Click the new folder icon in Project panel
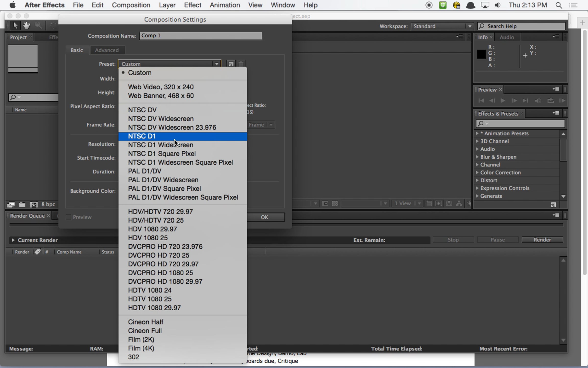 [x=22, y=204]
